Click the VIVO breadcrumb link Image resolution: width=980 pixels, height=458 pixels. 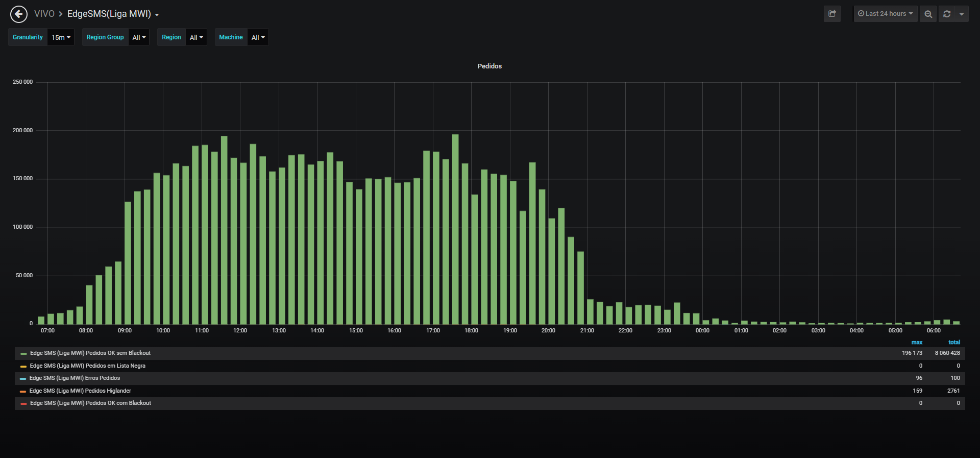44,14
